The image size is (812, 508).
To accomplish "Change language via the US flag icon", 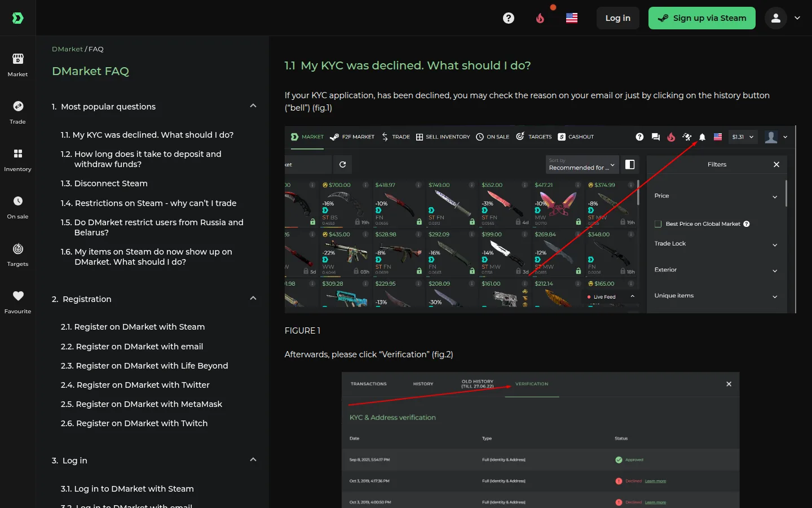I will pos(572,18).
